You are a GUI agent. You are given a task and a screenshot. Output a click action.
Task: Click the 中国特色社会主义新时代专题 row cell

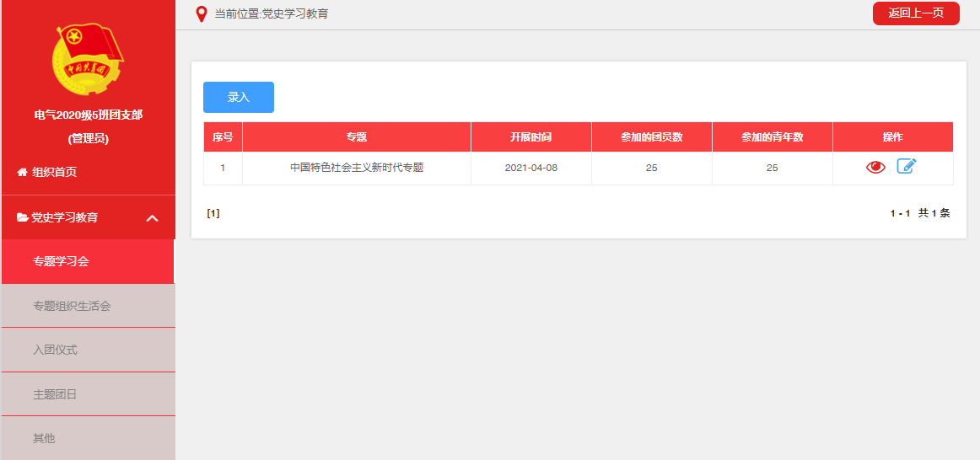356,168
